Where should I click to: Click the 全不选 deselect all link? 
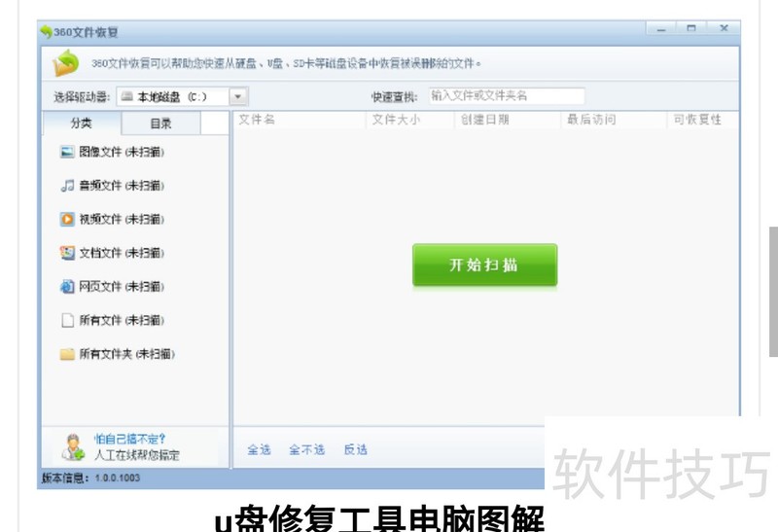(306, 449)
